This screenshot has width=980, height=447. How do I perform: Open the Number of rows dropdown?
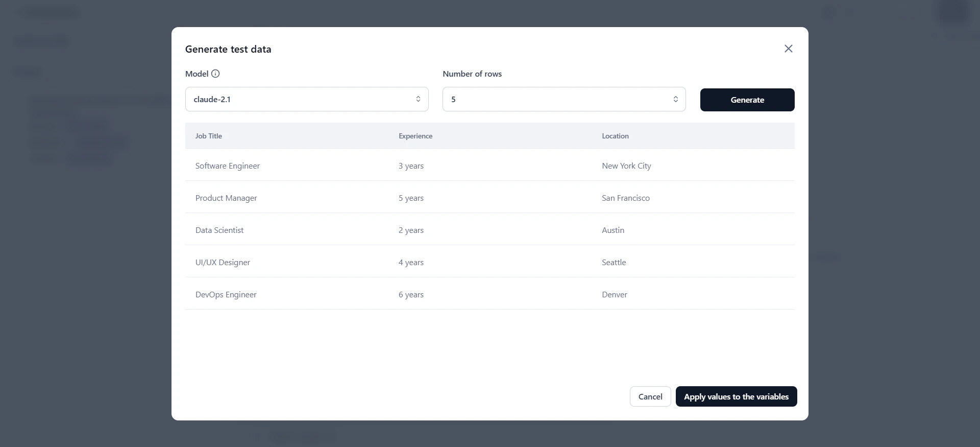click(564, 99)
